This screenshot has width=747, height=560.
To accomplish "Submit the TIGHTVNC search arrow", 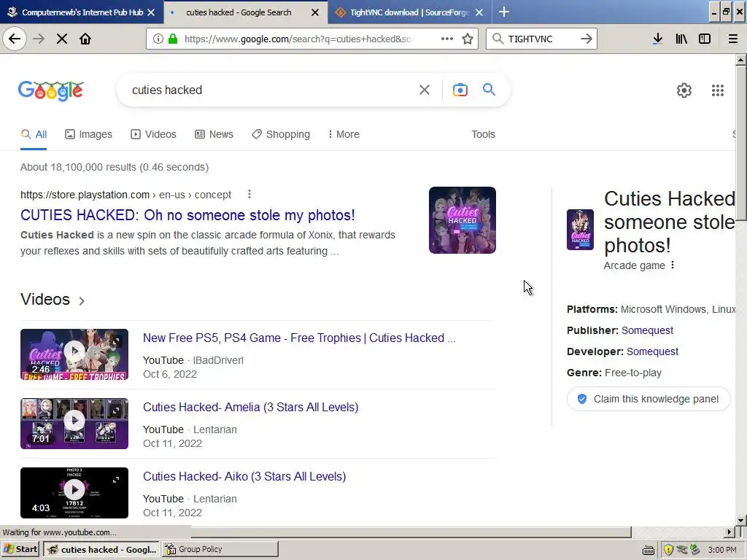I will pyautogui.click(x=586, y=39).
